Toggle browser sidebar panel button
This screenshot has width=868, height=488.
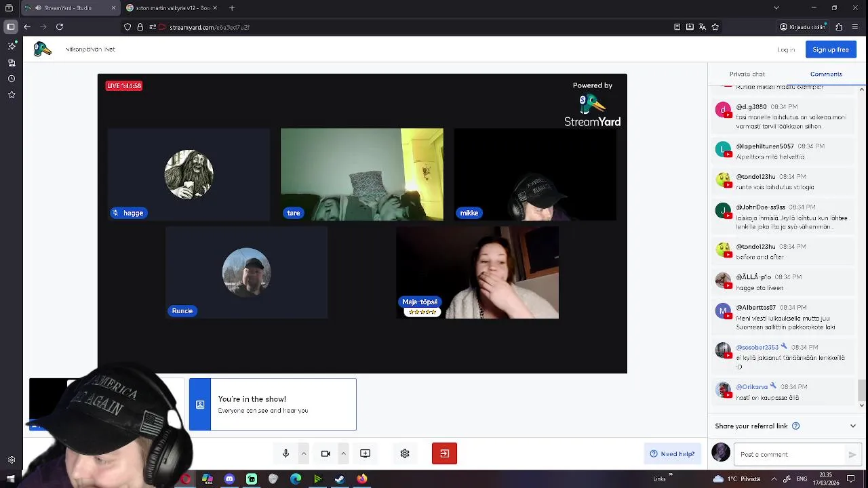coord(11,27)
